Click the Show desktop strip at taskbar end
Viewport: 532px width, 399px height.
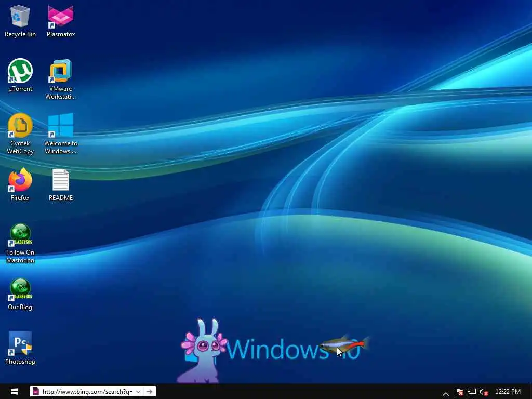click(x=529, y=392)
